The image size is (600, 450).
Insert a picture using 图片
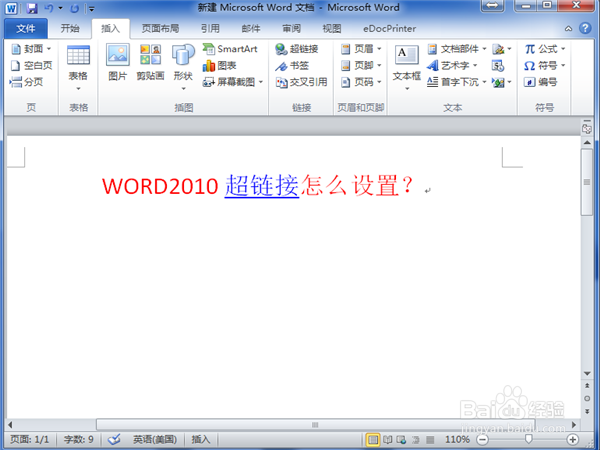point(117,63)
